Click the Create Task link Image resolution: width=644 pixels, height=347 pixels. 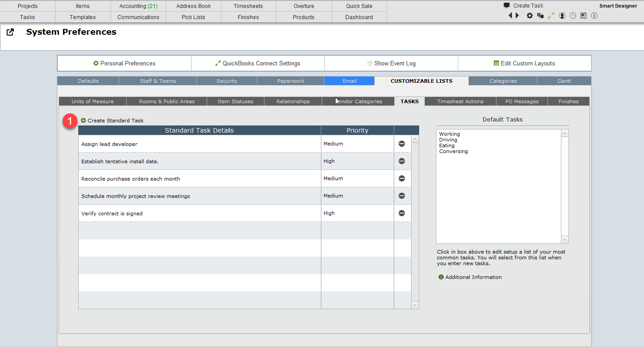(528, 5)
